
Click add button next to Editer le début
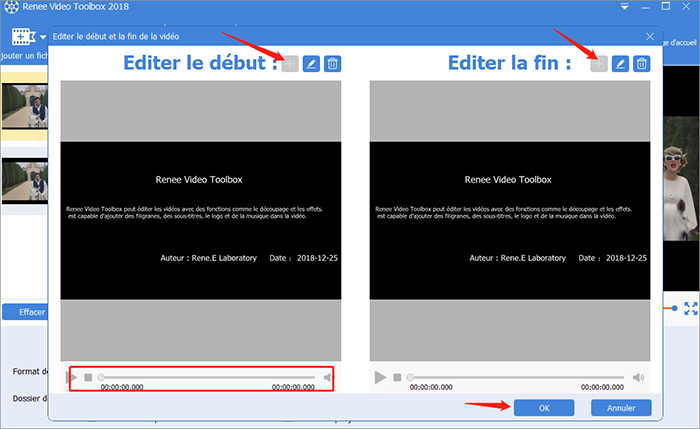(290, 64)
